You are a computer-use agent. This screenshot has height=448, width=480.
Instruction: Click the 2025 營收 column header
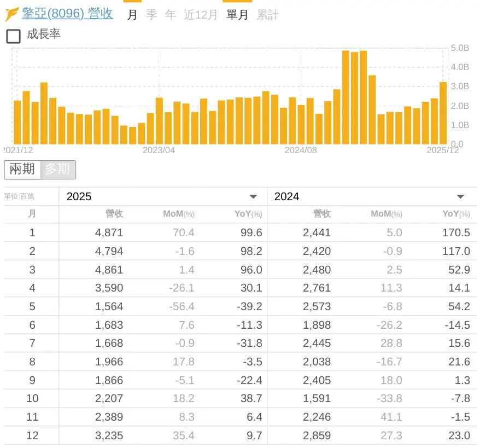(x=114, y=214)
